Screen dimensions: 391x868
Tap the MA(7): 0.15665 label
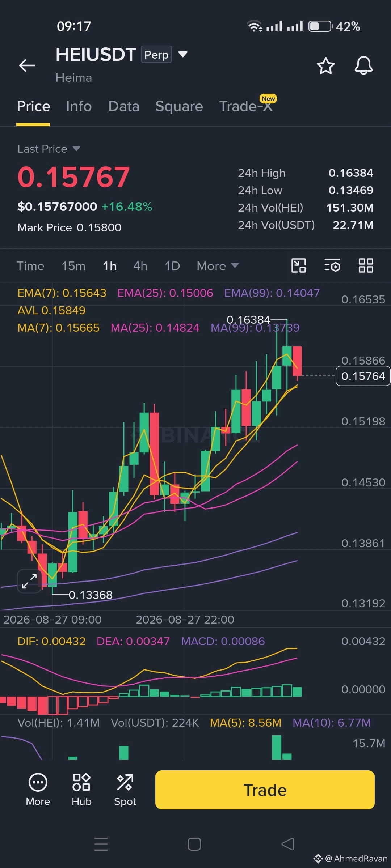tap(58, 328)
